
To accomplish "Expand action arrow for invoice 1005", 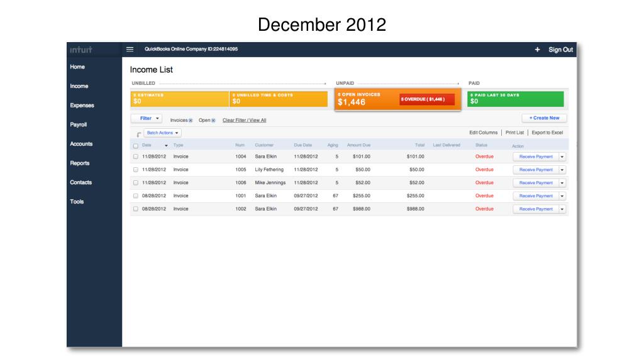I will pyautogui.click(x=562, y=170).
